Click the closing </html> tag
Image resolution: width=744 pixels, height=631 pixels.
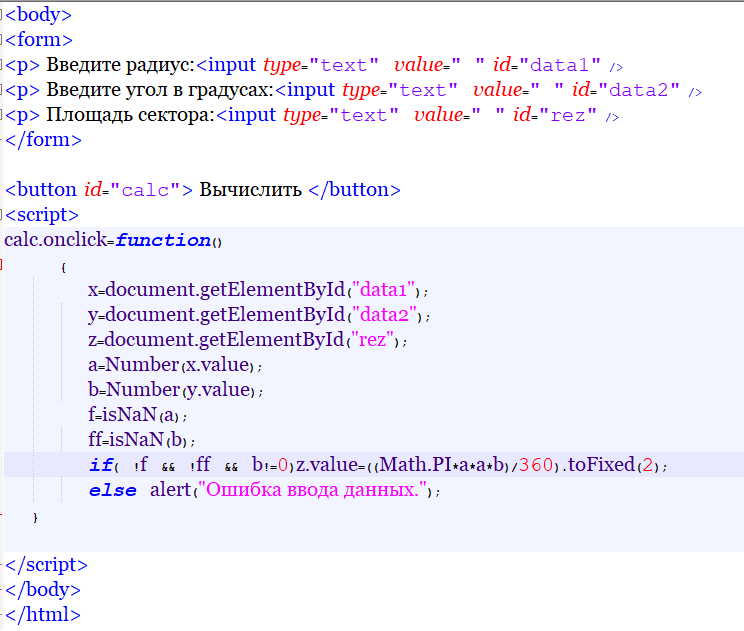click(x=43, y=614)
